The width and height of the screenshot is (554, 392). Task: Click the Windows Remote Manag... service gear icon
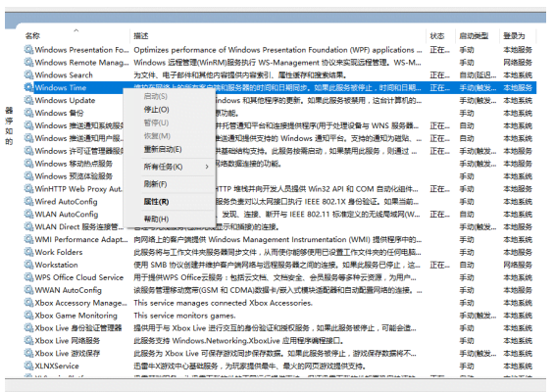pyautogui.click(x=28, y=62)
